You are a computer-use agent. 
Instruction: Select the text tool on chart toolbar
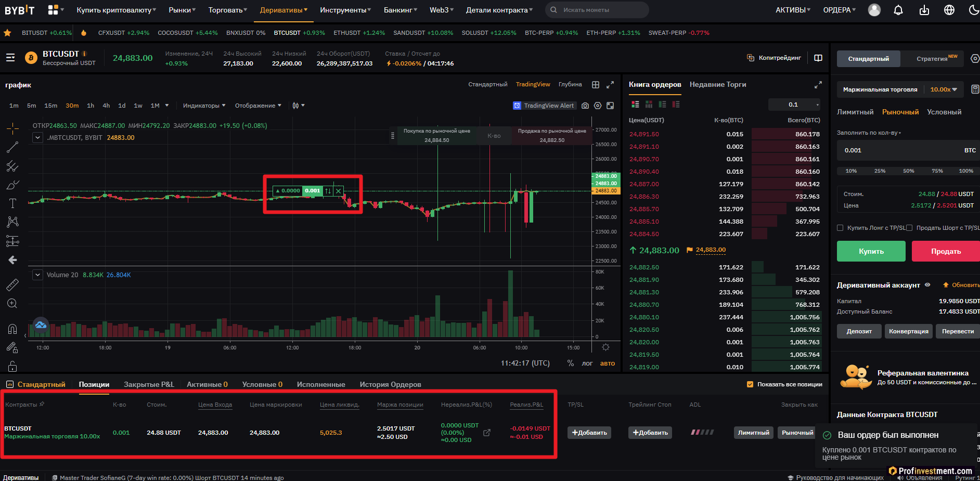pos(12,203)
